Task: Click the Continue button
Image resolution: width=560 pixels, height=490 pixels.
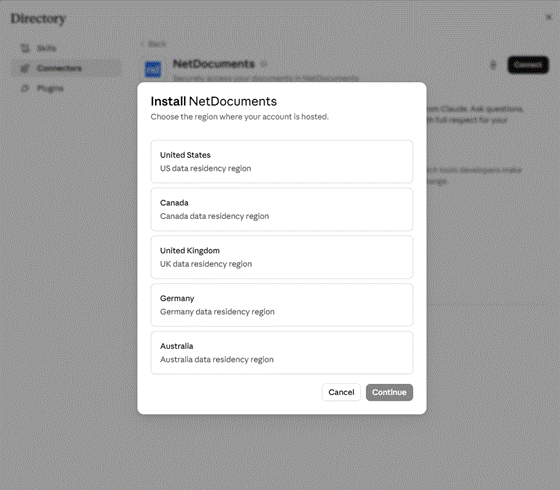Action: (x=389, y=392)
